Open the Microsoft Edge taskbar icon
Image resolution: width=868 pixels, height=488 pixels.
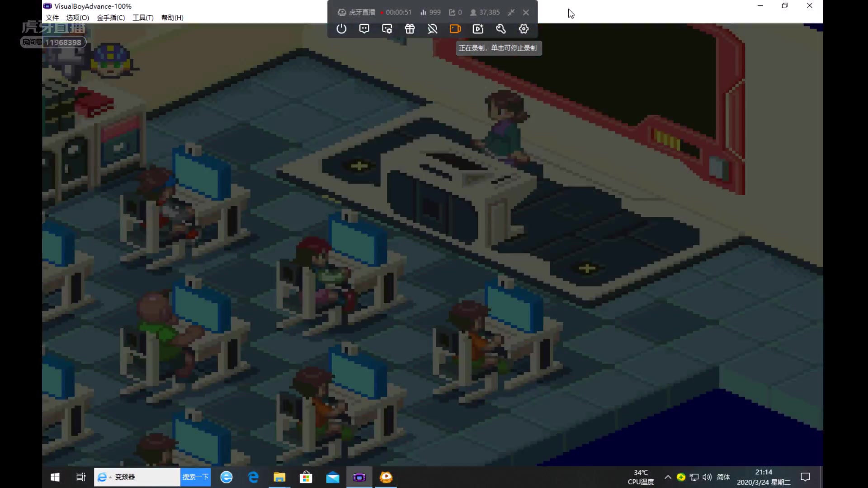click(253, 477)
